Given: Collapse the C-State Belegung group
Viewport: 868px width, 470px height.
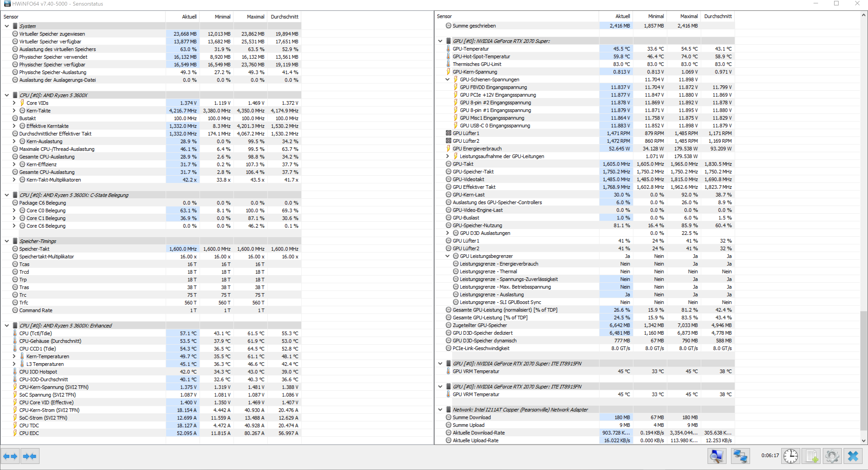Looking at the screenshot, I should pyautogui.click(x=7, y=195).
